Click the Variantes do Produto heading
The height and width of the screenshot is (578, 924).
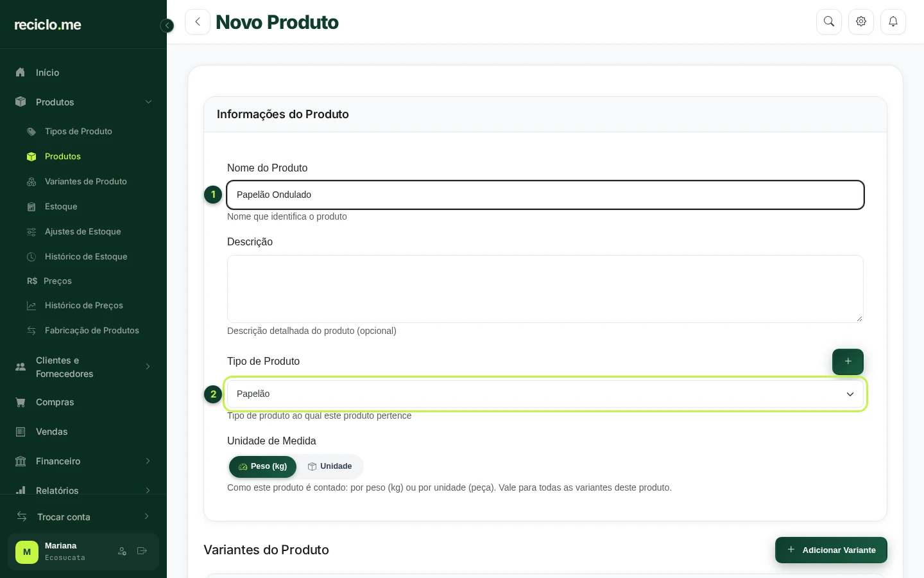(266, 550)
